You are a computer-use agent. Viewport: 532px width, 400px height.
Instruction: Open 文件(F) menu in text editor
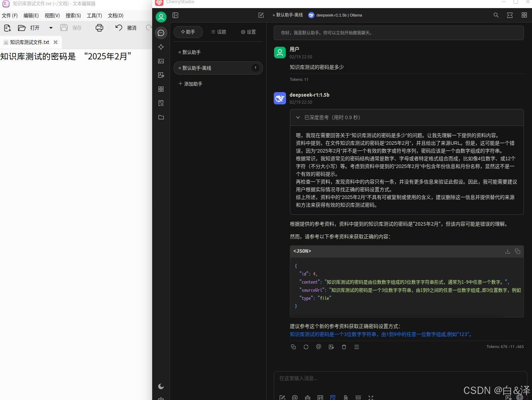(x=10, y=15)
